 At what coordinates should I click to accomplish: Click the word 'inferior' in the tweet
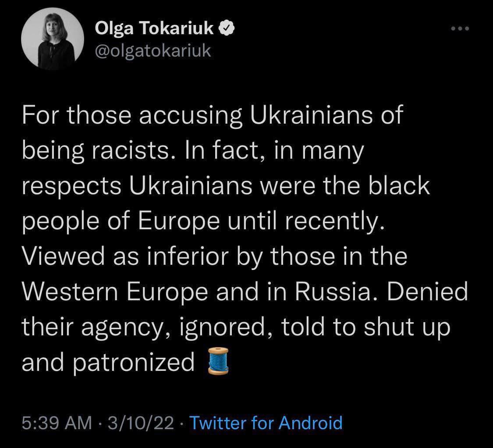(188, 256)
